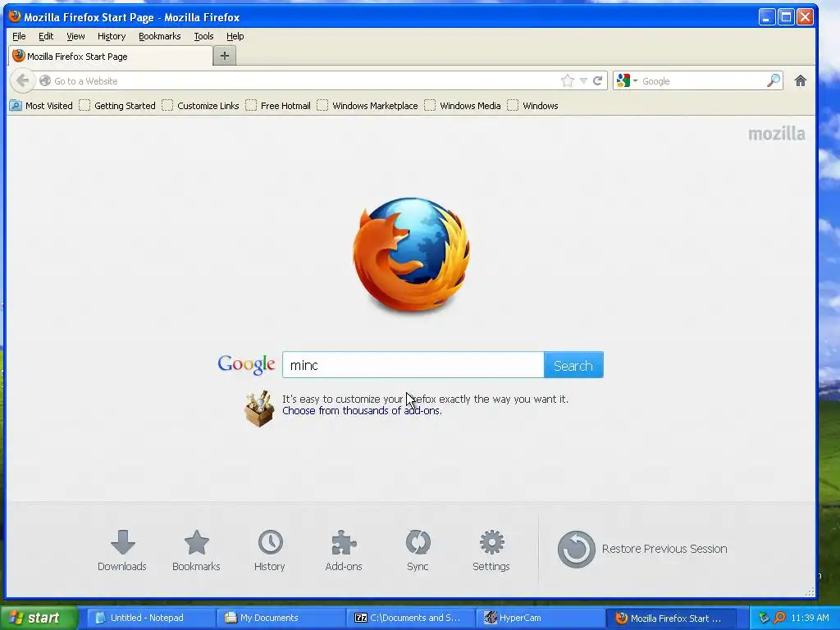840x630 pixels.
Task: Click the magnifier in the toolbar search box
Action: [x=773, y=81]
